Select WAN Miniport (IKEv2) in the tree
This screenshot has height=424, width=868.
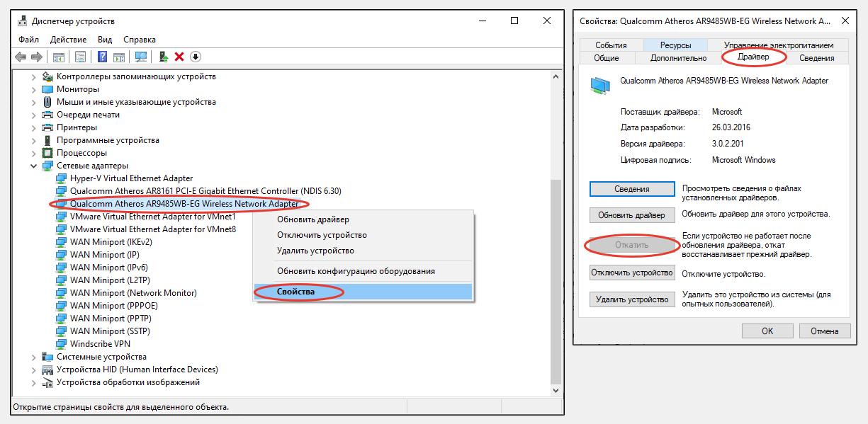tap(111, 242)
